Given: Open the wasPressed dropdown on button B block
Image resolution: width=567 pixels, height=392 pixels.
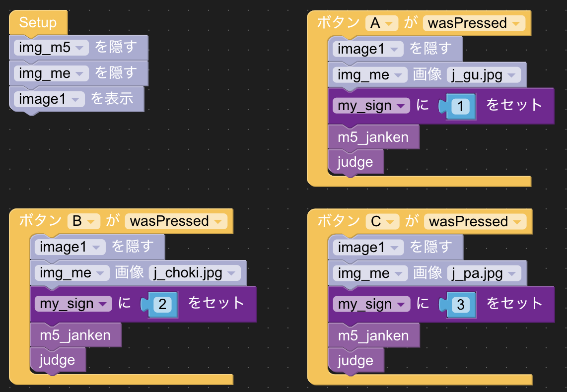Looking at the screenshot, I should point(176,221).
